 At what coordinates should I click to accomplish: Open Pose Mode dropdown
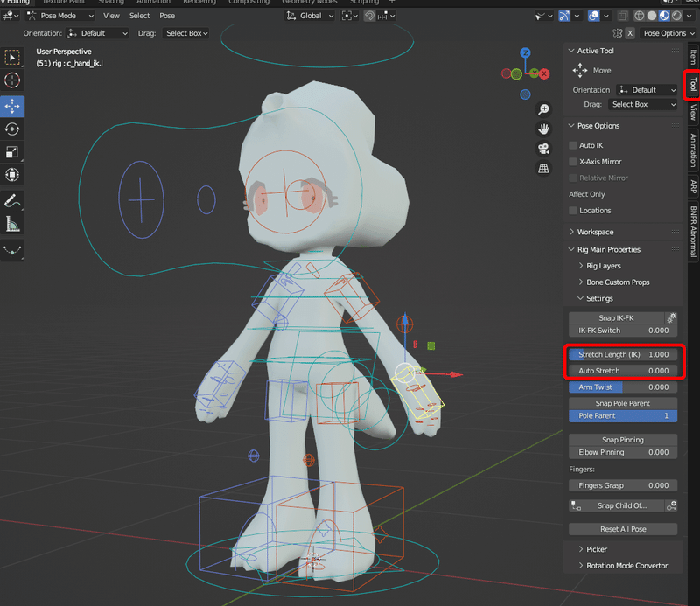tap(60, 16)
